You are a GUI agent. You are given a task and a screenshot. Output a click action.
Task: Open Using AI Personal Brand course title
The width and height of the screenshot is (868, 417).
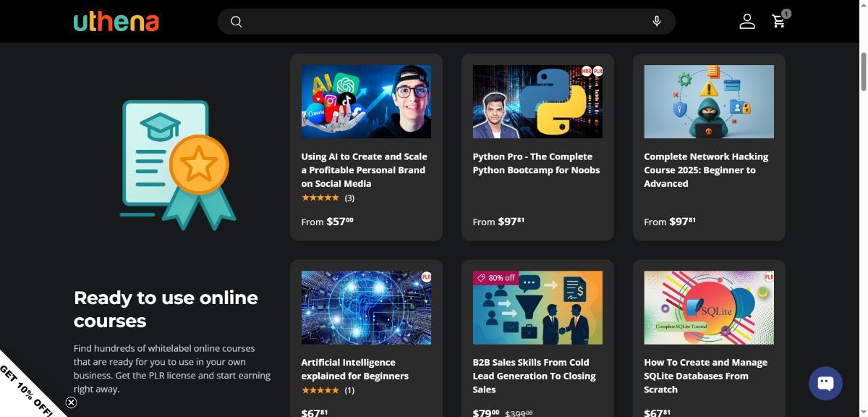tap(364, 169)
